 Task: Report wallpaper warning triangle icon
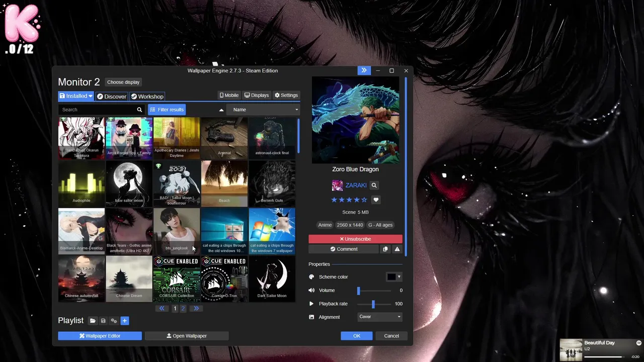(397, 249)
